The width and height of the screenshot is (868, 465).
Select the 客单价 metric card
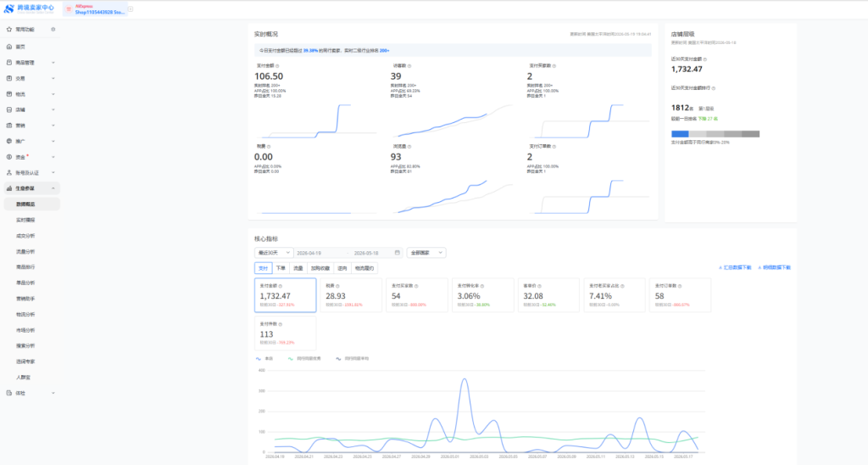(x=548, y=294)
